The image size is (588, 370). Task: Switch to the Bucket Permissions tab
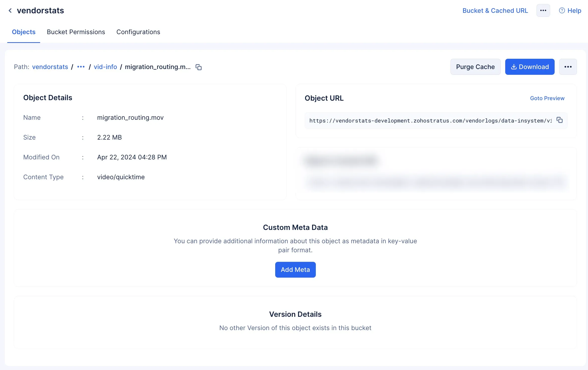point(76,32)
